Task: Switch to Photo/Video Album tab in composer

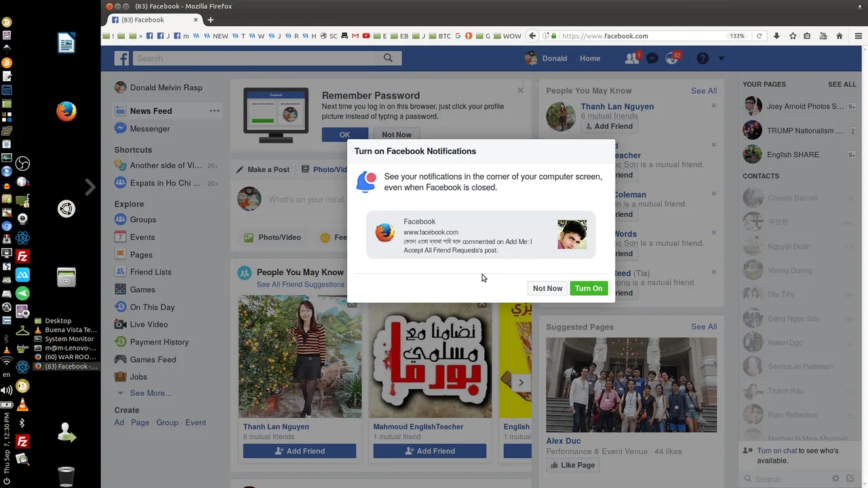Action: pyautogui.click(x=325, y=169)
